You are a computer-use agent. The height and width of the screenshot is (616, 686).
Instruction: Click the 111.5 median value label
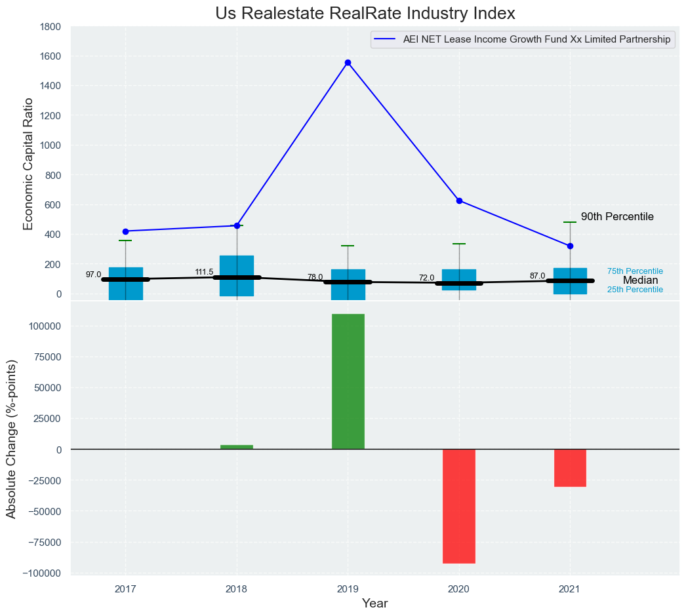204,272
